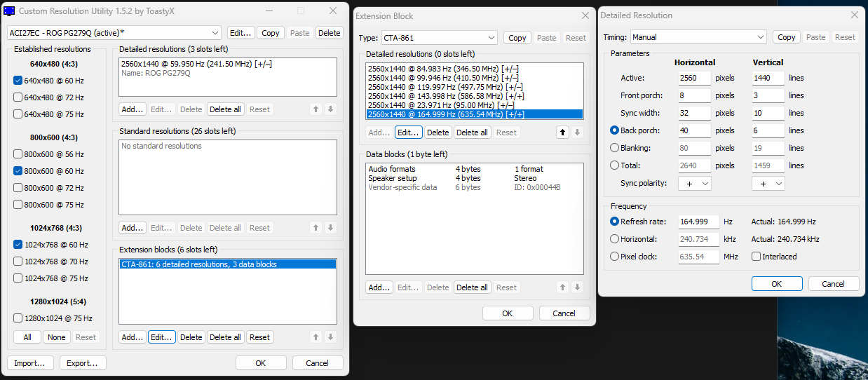Image resolution: width=868 pixels, height=380 pixels.
Task: Click the Export... button
Action: click(83, 363)
